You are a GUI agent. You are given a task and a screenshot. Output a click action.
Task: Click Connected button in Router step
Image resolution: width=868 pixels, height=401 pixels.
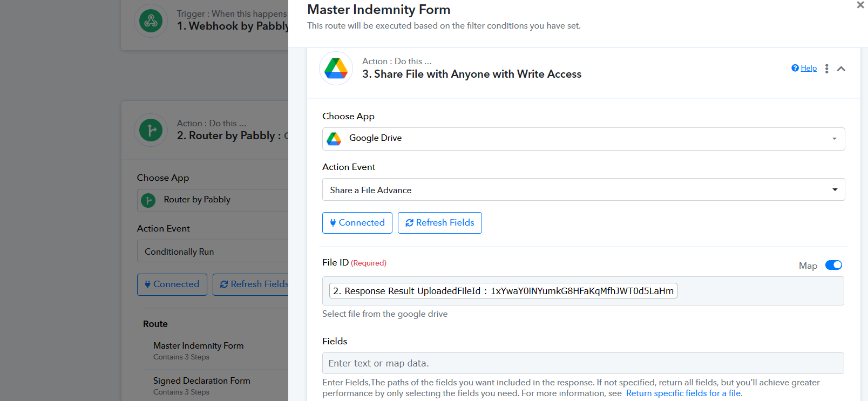pos(172,284)
